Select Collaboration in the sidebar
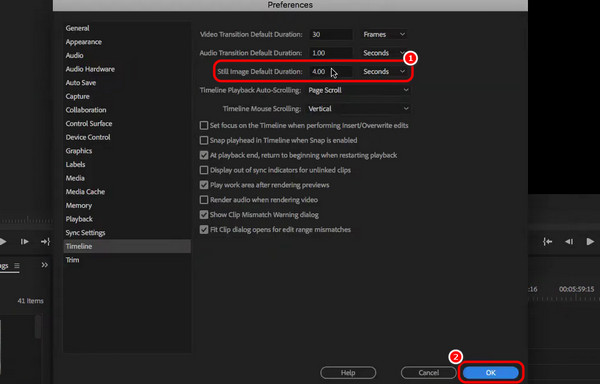This screenshot has height=384, width=600. click(86, 110)
